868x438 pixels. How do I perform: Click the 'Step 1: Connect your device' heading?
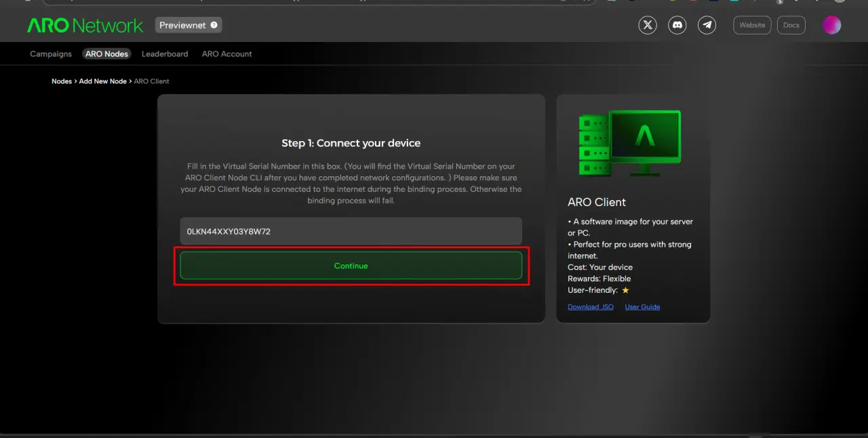point(351,143)
